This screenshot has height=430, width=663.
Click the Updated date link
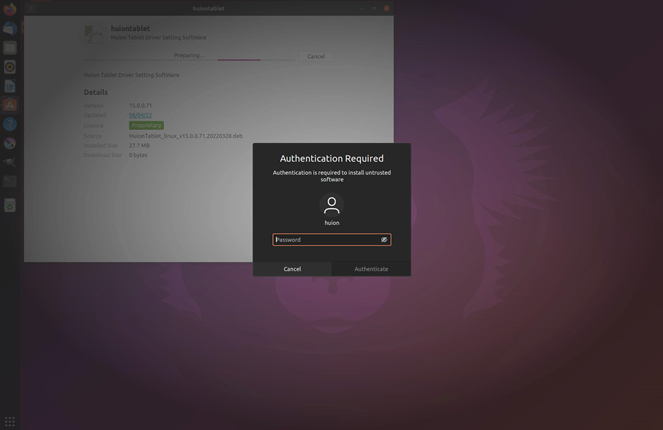[138, 115]
